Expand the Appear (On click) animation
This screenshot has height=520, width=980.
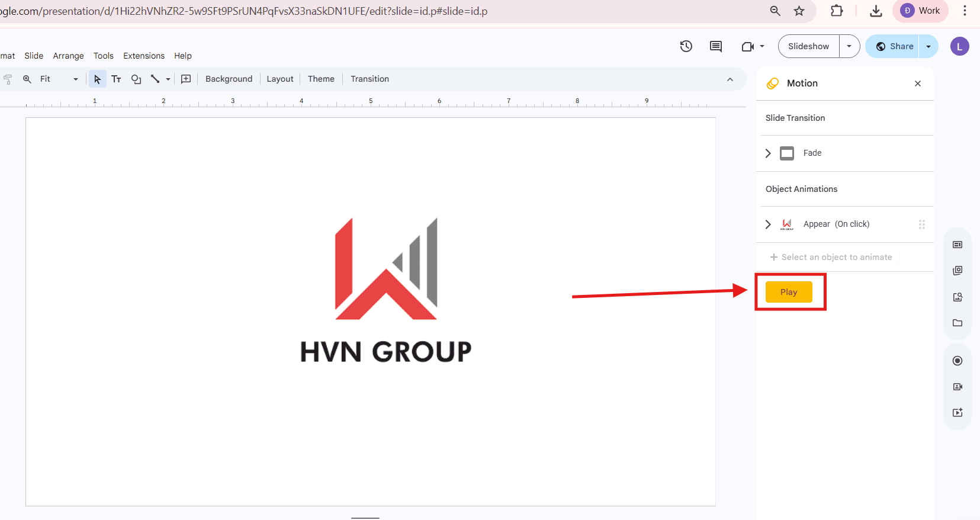tap(768, 224)
